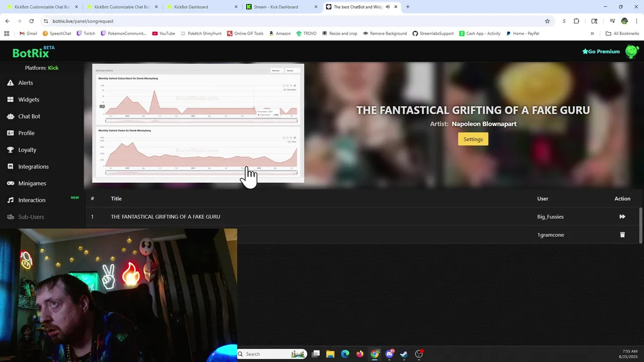
Task: Open the Resize and crop bookmark
Action: coord(339,34)
